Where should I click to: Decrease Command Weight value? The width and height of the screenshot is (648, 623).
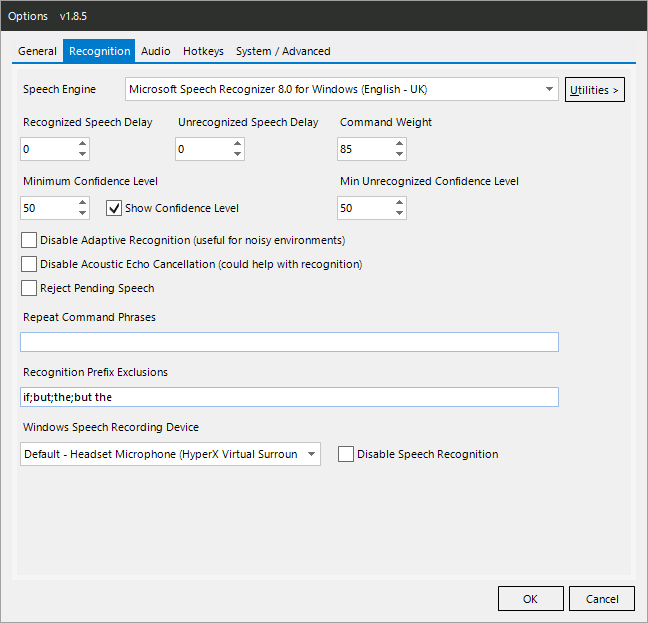click(399, 154)
